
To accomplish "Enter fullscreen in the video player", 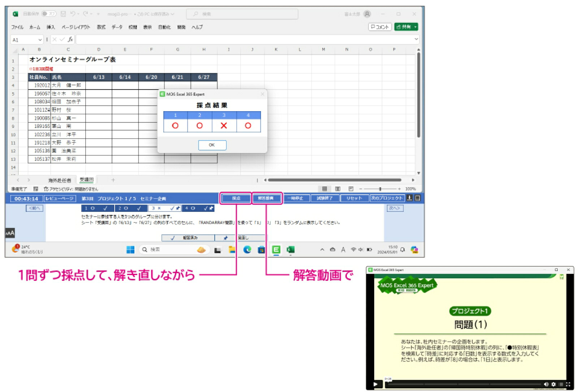I will [568, 384].
